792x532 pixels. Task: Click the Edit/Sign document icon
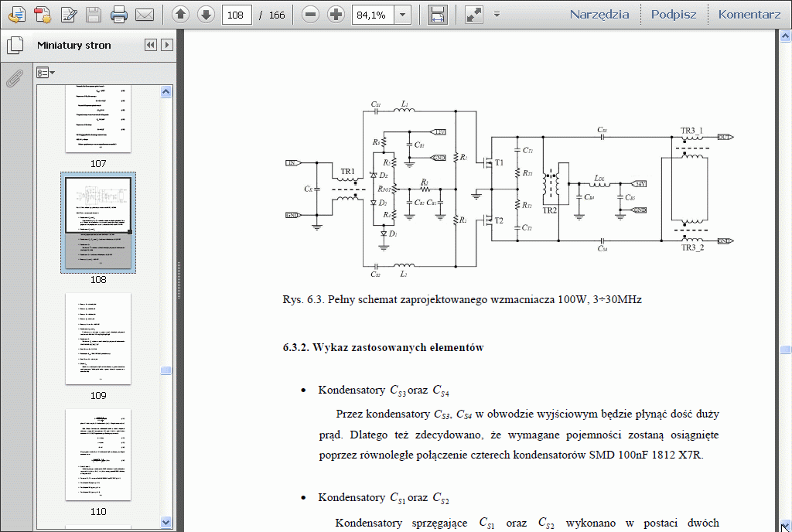tap(69, 14)
